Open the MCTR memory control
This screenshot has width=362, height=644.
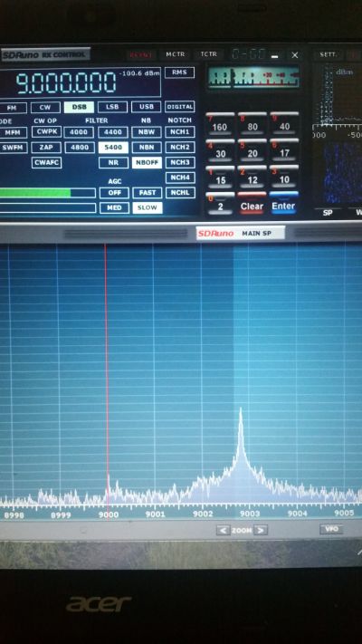[x=176, y=54]
